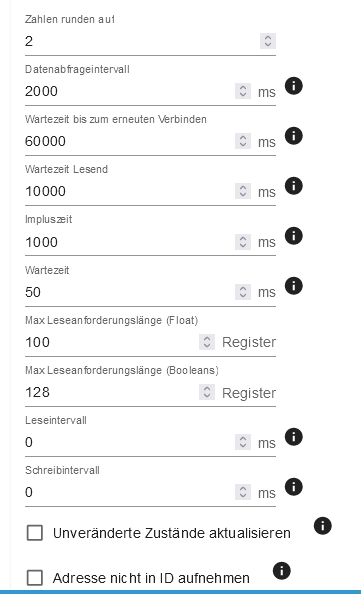Focus the Impluszeit input showing 1000
The image size is (361, 594).
(129, 242)
